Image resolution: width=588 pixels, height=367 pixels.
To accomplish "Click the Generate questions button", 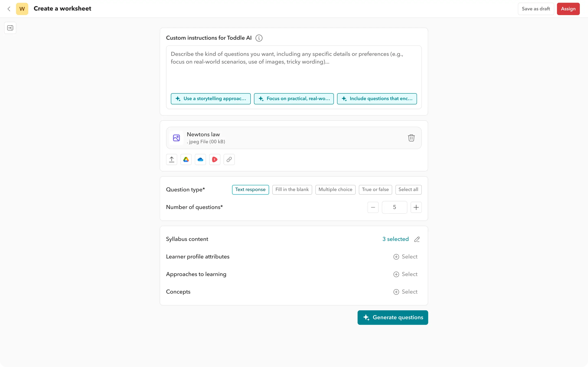I will (x=392, y=317).
